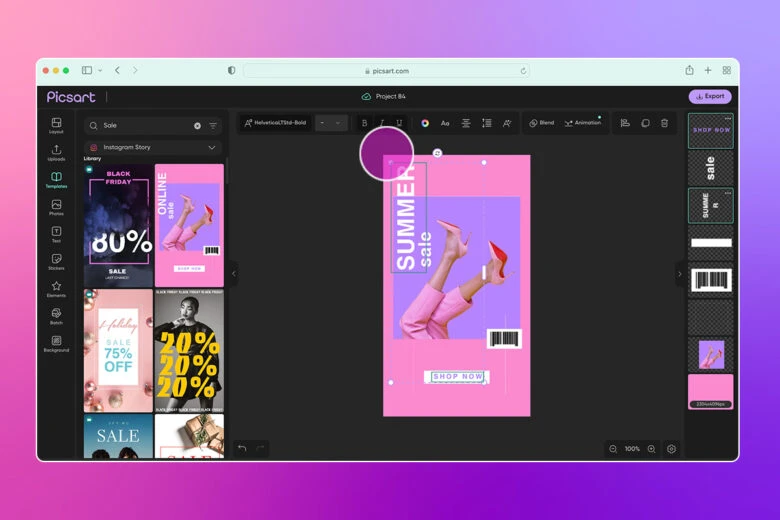780x520 pixels.
Task: Open the text color picker wheel
Action: (x=425, y=123)
